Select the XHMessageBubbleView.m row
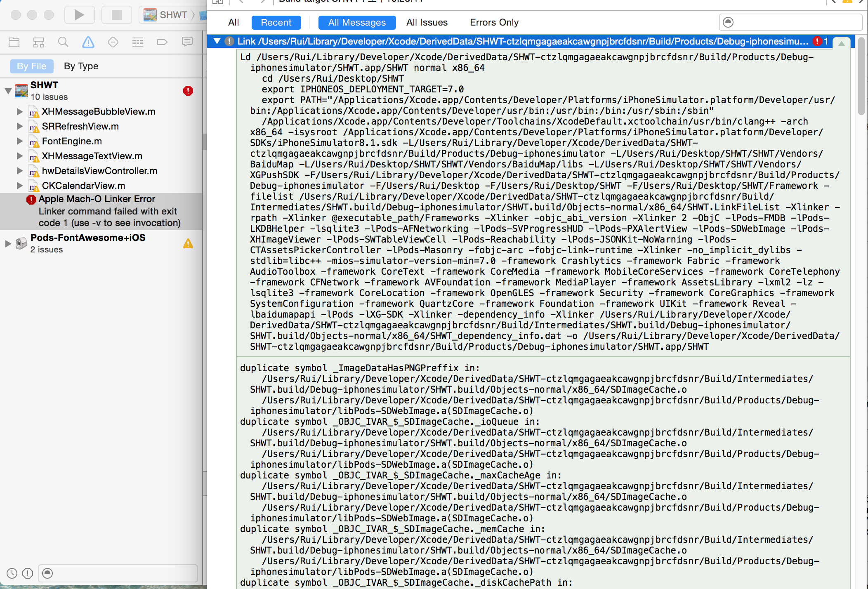This screenshot has width=868, height=589. point(101,111)
